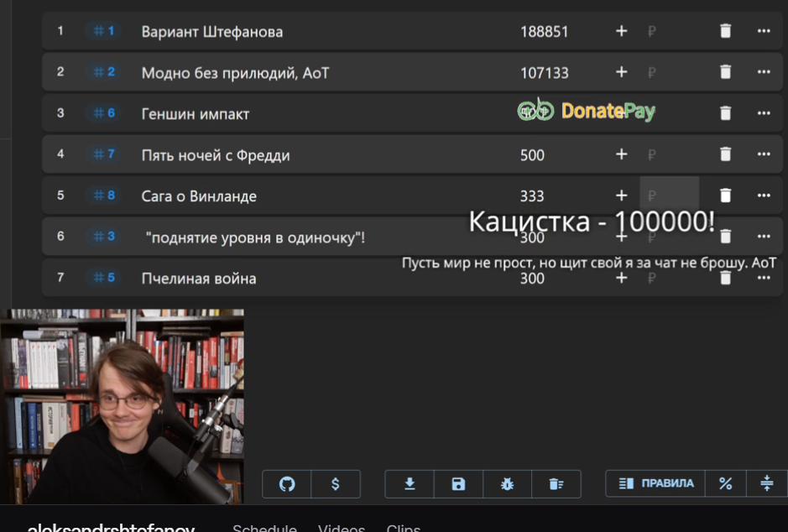Click the #7 tag badge
The width and height of the screenshot is (788, 532).
pyautogui.click(x=104, y=154)
